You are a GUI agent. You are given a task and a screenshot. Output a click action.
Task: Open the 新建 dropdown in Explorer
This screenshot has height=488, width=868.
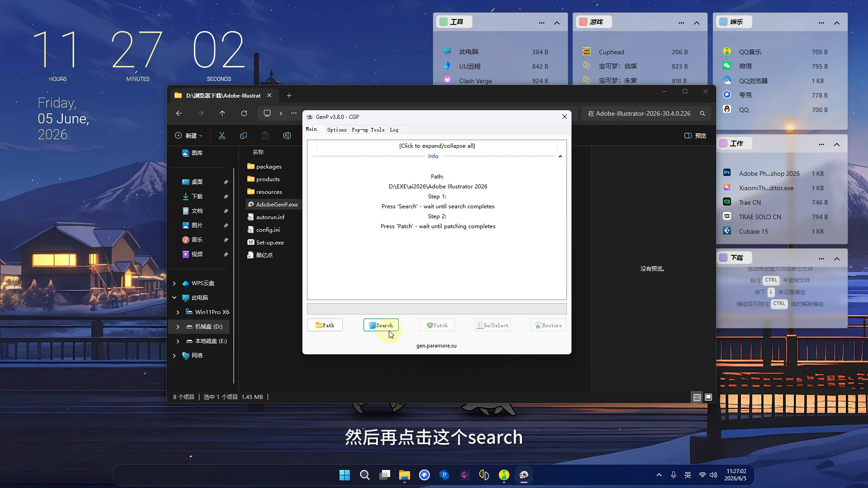189,136
